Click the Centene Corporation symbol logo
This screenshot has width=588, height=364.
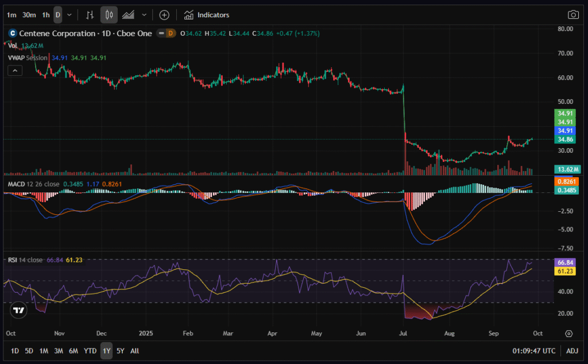11,33
